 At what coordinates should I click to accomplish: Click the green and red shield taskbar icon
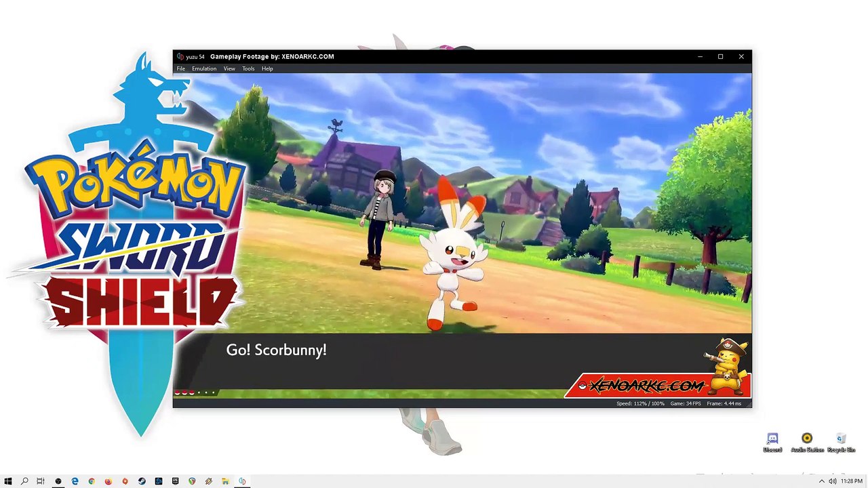click(x=192, y=481)
